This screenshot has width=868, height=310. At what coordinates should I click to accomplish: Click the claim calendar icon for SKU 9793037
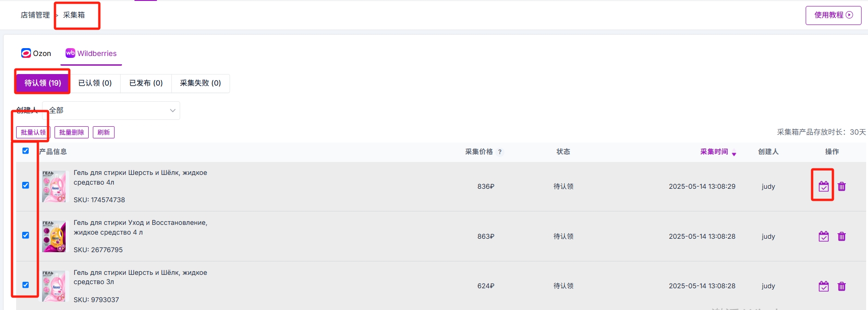pos(823,286)
